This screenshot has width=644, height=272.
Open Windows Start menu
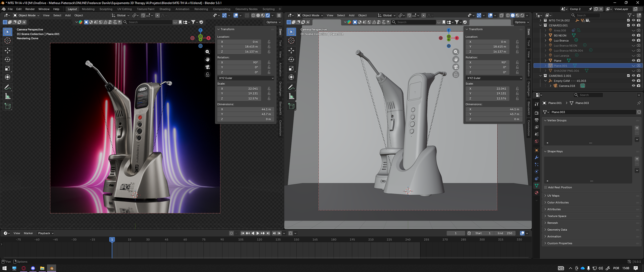tap(5, 268)
